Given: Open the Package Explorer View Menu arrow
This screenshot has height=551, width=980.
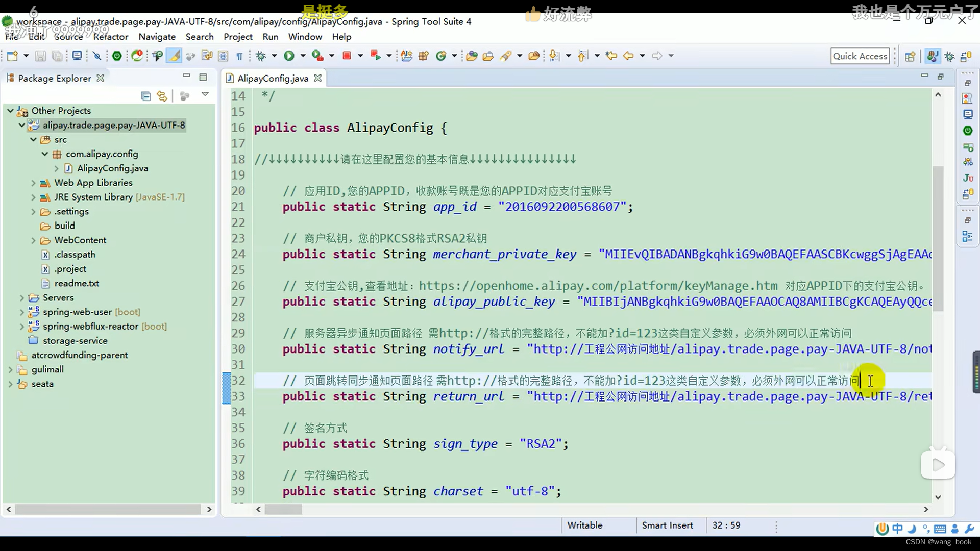Looking at the screenshot, I should [x=205, y=94].
